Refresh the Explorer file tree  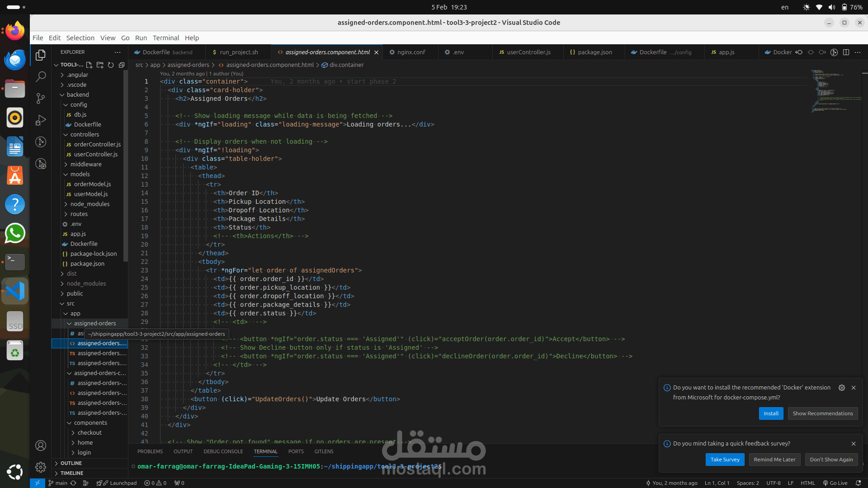[111, 65]
